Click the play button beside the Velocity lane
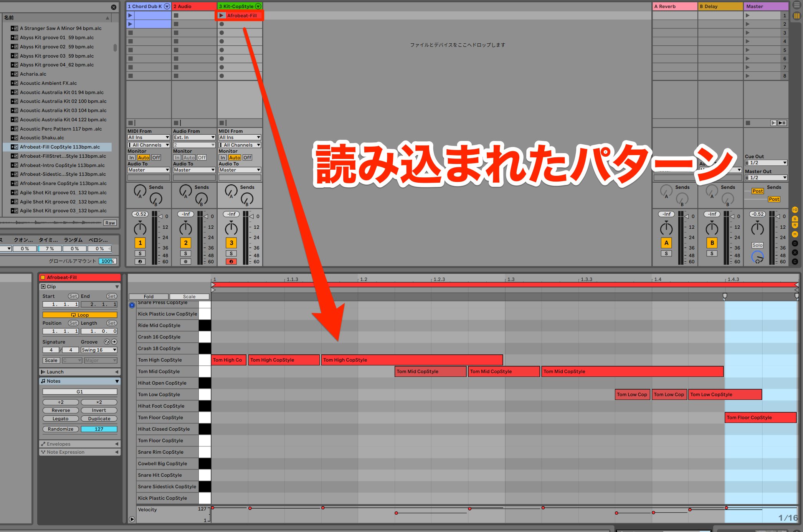The image size is (803, 532). pyautogui.click(x=132, y=519)
